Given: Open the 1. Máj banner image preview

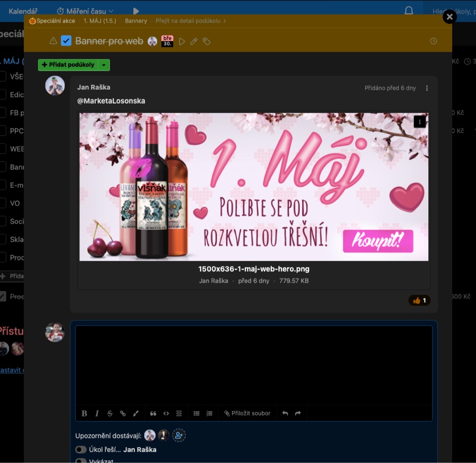Looking at the screenshot, I should coord(254,187).
